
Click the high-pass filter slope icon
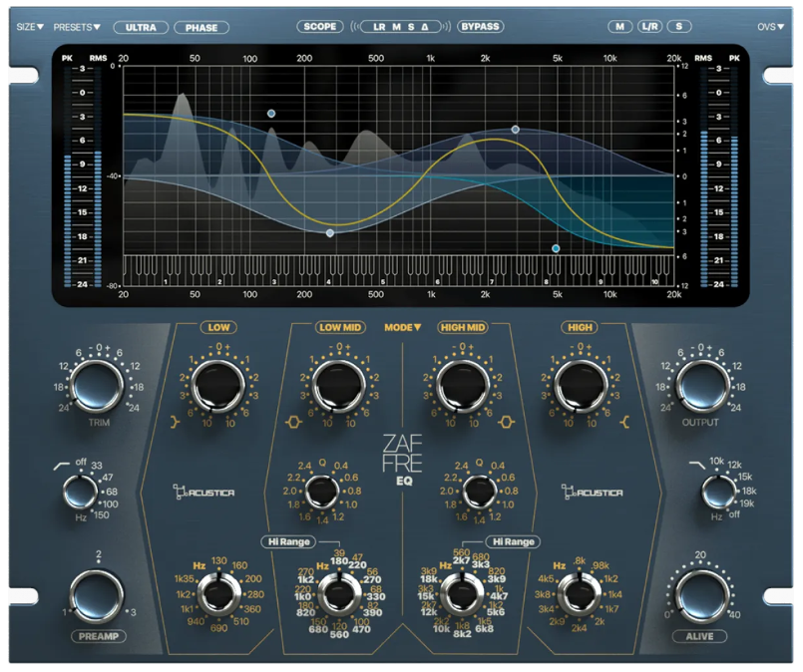(x=62, y=466)
